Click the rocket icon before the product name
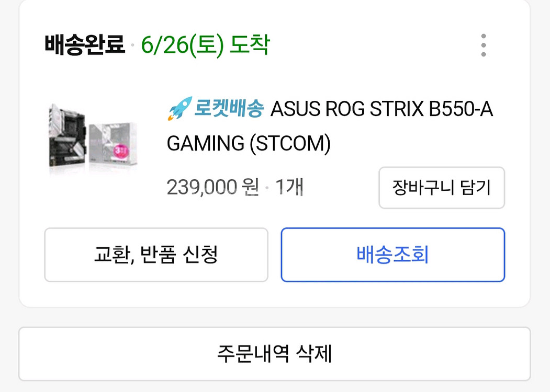Screen dimensions: 550x392 [179, 109]
